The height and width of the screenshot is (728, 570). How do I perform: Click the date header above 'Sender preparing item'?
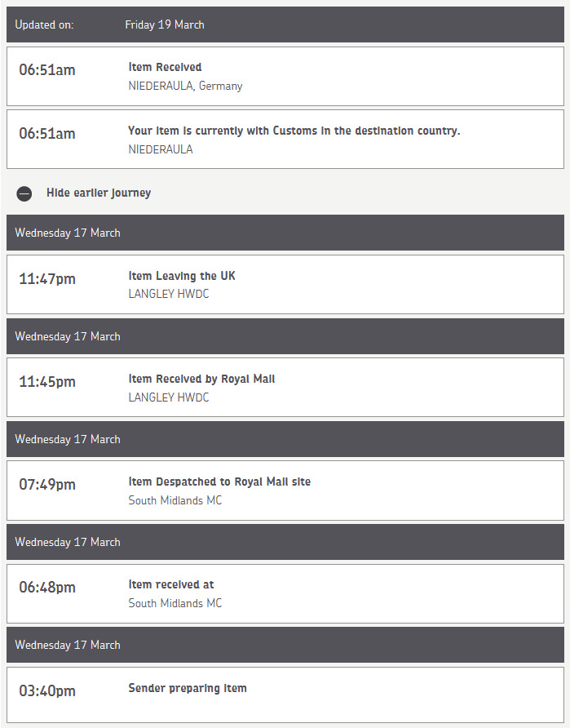pyautogui.click(x=68, y=645)
